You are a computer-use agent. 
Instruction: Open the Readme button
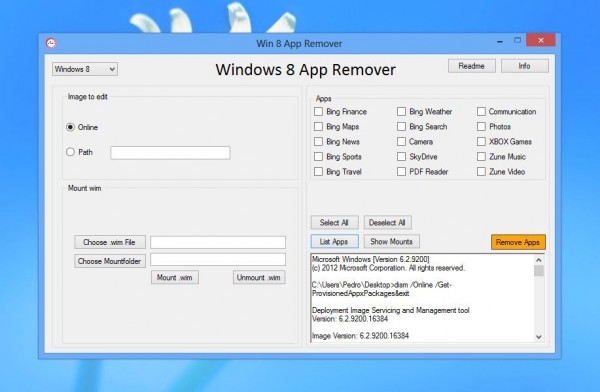click(x=471, y=66)
